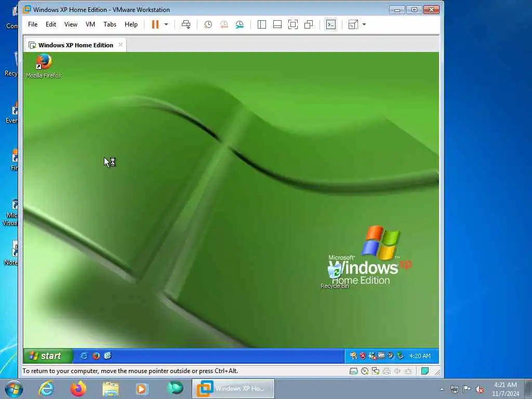Switch to Unity mode icon
The image size is (532, 399).
(x=309, y=24)
